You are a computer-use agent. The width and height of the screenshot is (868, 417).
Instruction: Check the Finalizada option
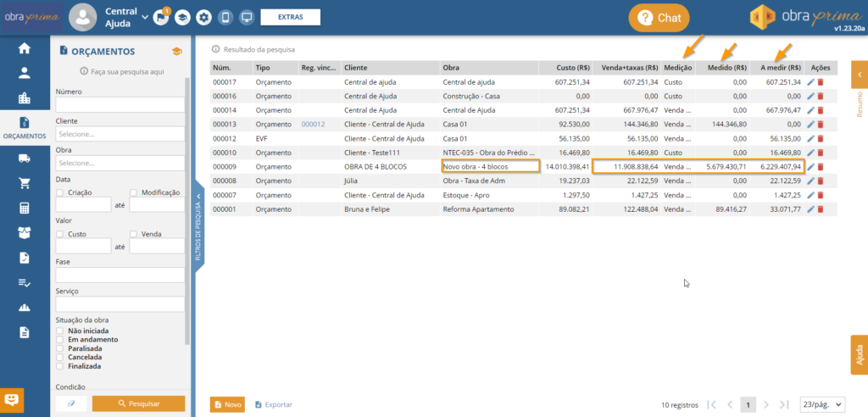tap(60, 366)
